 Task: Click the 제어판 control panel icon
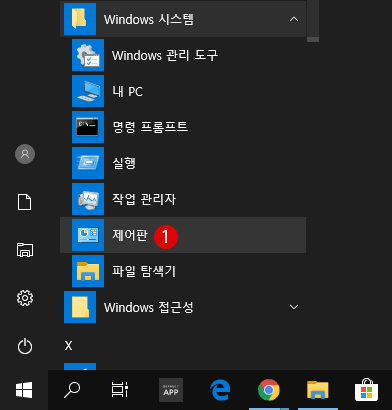pos(88,235)
